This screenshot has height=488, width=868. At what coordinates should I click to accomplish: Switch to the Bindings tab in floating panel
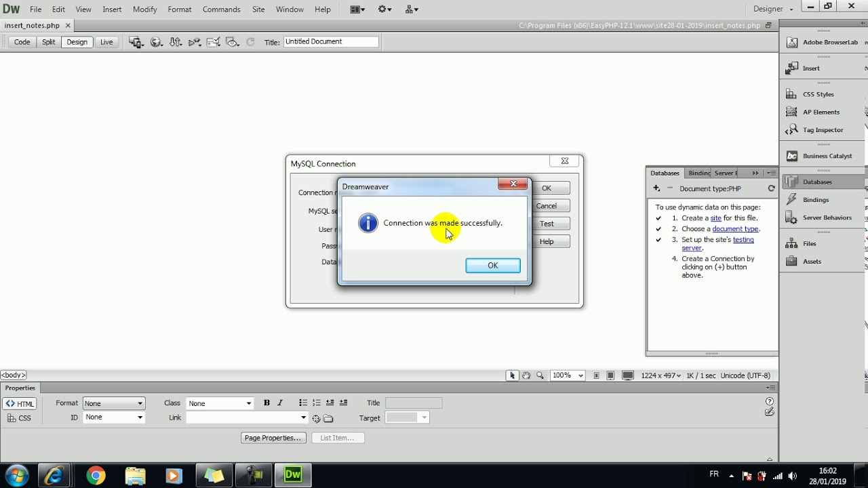pos(699,173)
